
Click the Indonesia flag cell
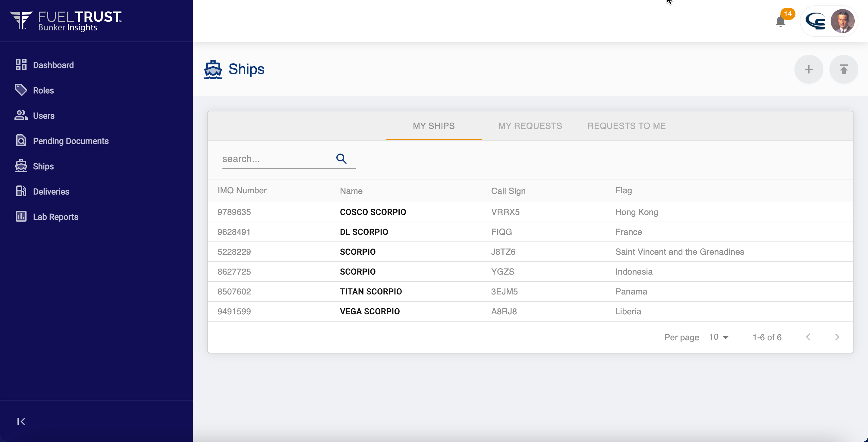coord(634,272)
